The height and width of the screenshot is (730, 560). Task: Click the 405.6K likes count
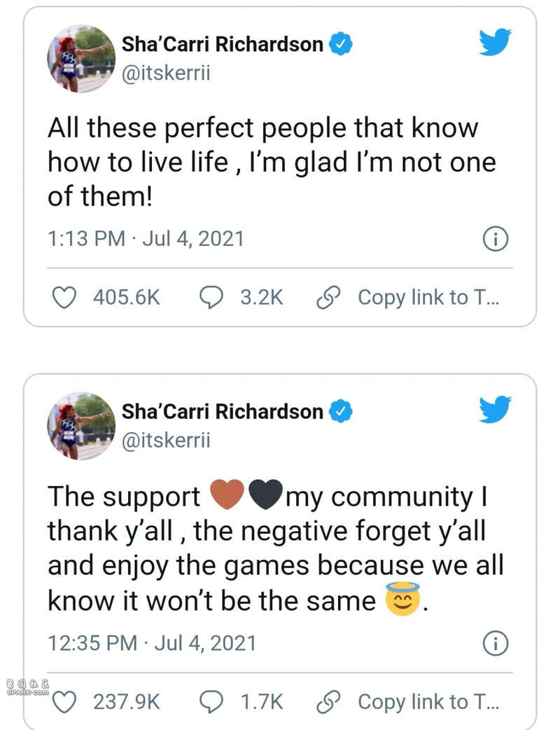(127, 298)
